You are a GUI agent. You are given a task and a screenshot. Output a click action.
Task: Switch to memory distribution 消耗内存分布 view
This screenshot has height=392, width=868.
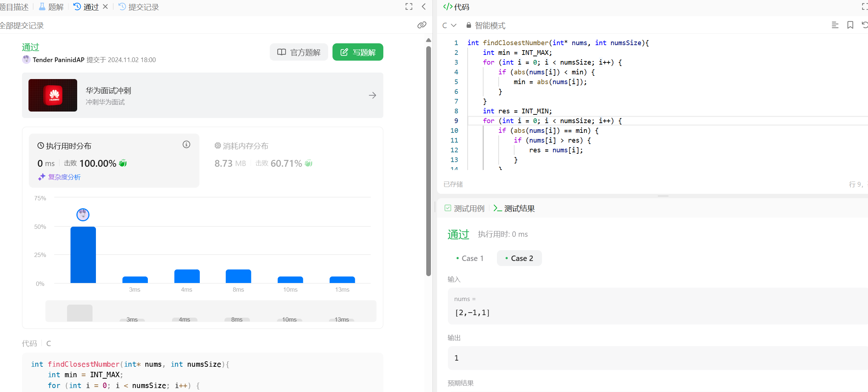[245, 146]
